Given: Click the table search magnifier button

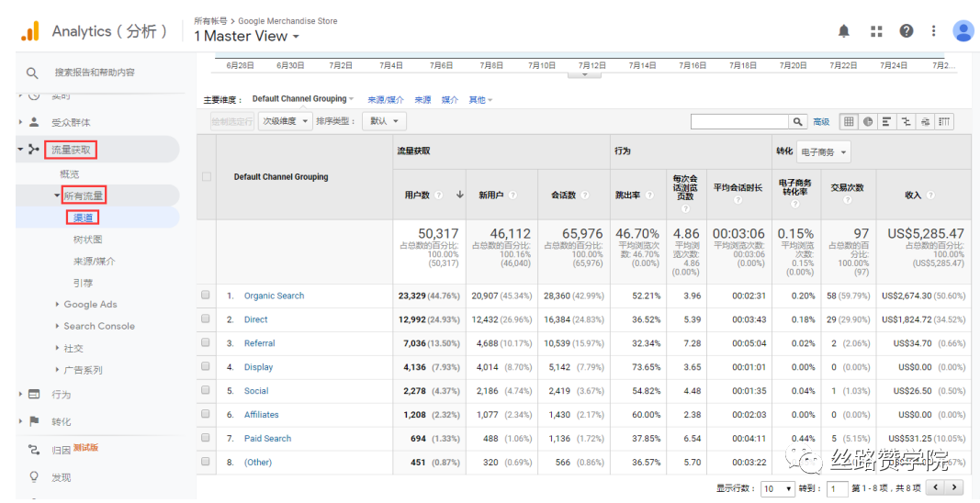Looking at the screenshot, I should (x=797, y=122).
